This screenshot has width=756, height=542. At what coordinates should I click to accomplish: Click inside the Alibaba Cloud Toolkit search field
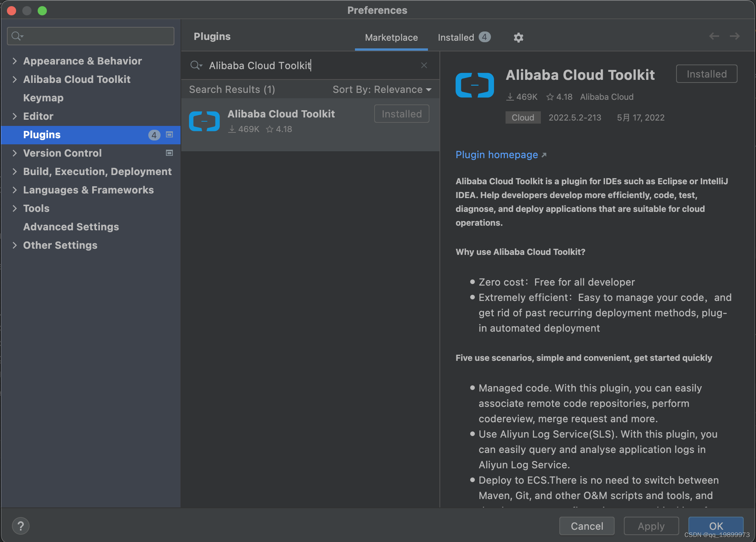(307, 65)
